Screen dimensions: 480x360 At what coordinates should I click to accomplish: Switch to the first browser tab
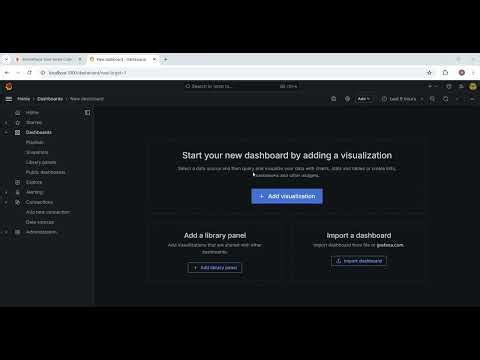click(x=47, y=59)
